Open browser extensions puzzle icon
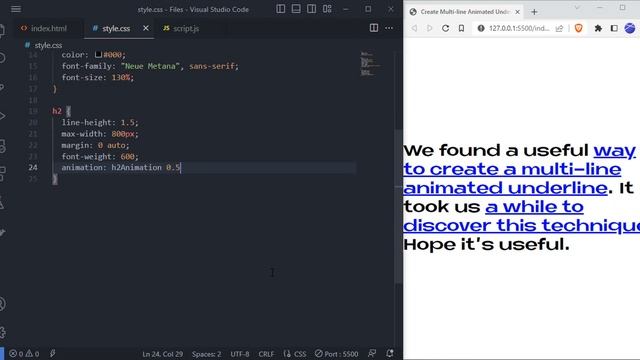 tap(598, 28)
